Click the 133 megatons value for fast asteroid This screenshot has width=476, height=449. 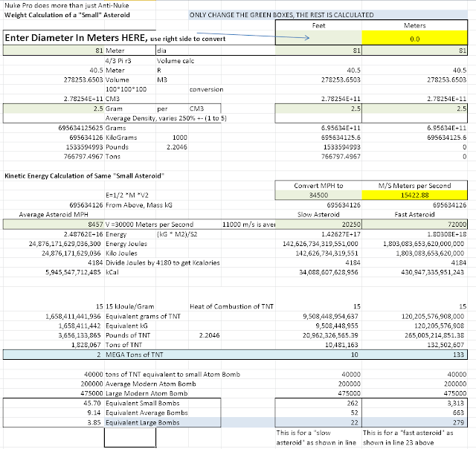(x=458, y=355)
